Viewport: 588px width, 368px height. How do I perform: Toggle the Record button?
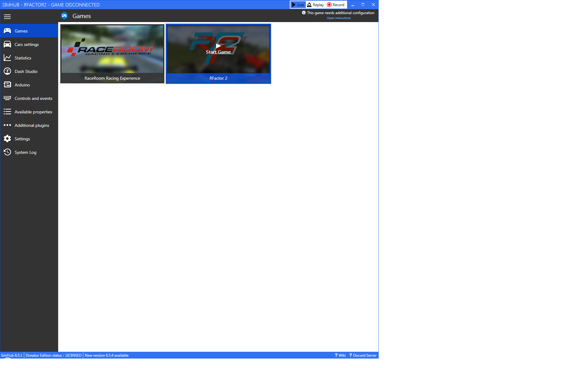[x=336, y=5]
